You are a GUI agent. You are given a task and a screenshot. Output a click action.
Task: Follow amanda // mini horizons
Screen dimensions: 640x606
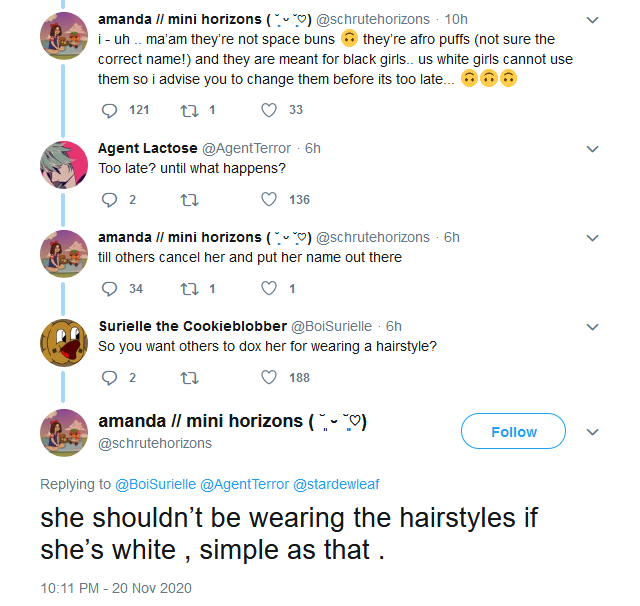(514, 432)
